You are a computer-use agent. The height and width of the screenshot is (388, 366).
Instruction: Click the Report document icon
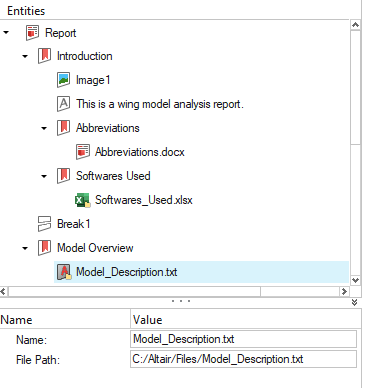[x=32, y=33]
